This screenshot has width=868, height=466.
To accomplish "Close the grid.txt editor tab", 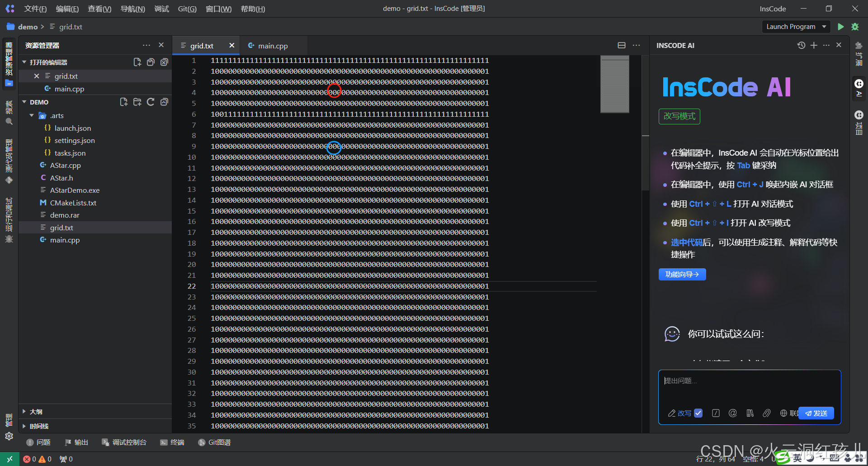I will pos(231,45).
